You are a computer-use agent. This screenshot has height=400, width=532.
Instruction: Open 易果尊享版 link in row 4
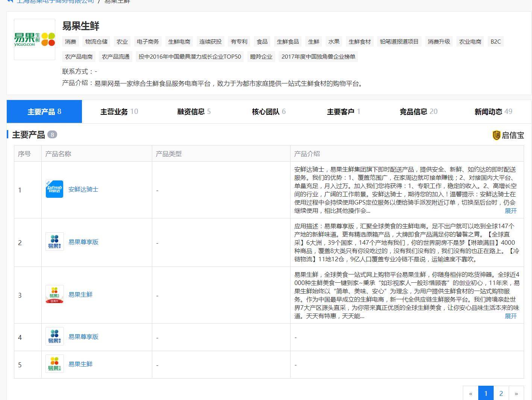pyautogui.click(x=83, y=336)
